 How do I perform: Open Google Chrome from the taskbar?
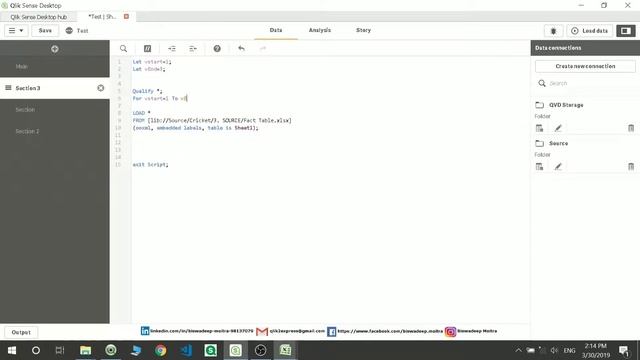click(x=160, y=350)
